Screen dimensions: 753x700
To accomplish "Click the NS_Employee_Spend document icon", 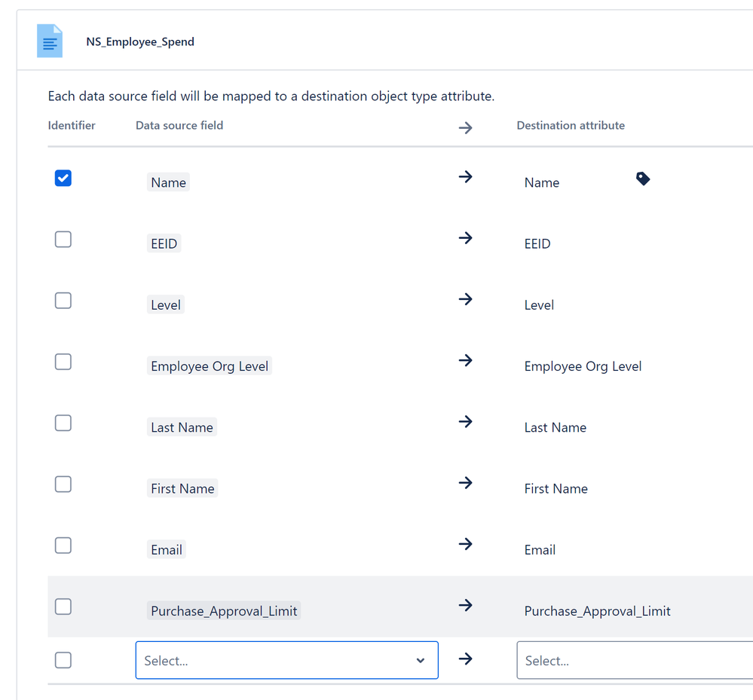I will point(50,41).
